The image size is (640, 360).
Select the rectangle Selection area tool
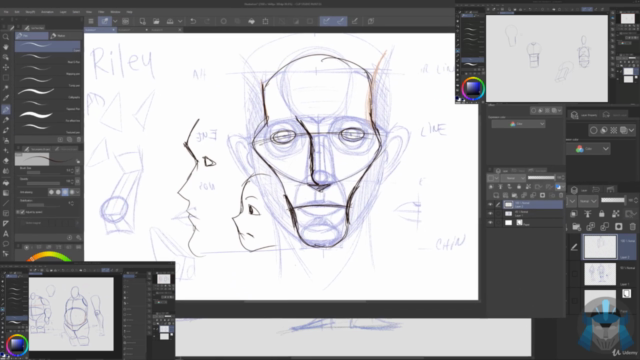(6, 78)
